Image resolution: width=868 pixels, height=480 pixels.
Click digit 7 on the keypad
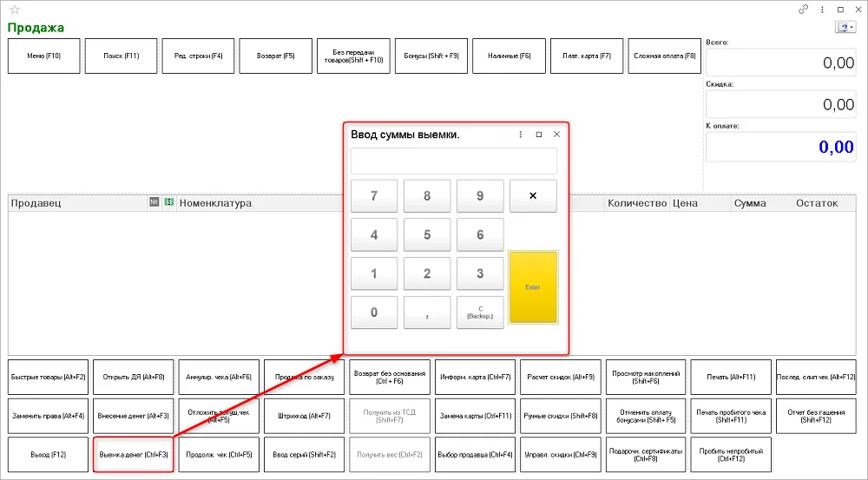point(374,196)
